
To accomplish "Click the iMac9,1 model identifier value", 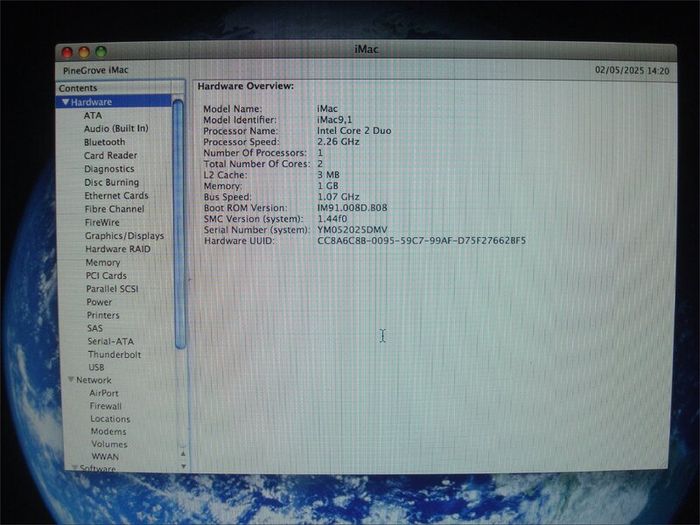I will pyautogui.click(x=334, y=120).
